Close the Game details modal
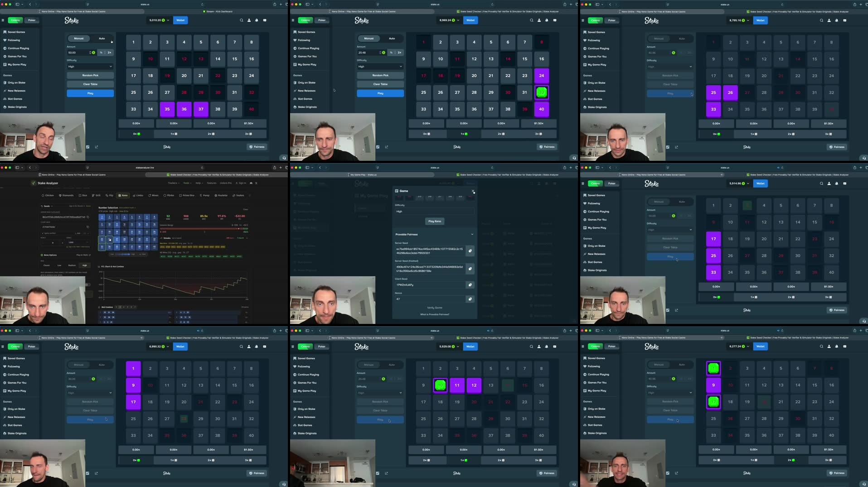This screenshot has width=868, height=487. [x=473, y=191]
